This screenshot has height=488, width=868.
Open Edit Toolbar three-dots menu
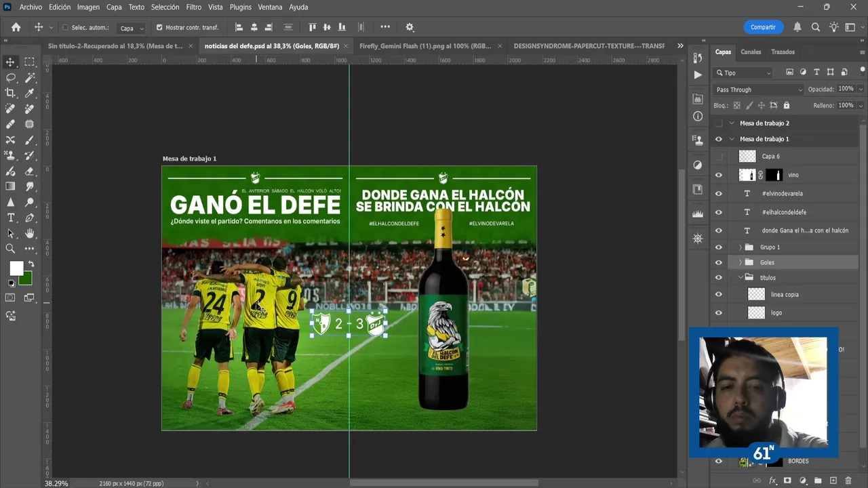[x=30, y=249]
